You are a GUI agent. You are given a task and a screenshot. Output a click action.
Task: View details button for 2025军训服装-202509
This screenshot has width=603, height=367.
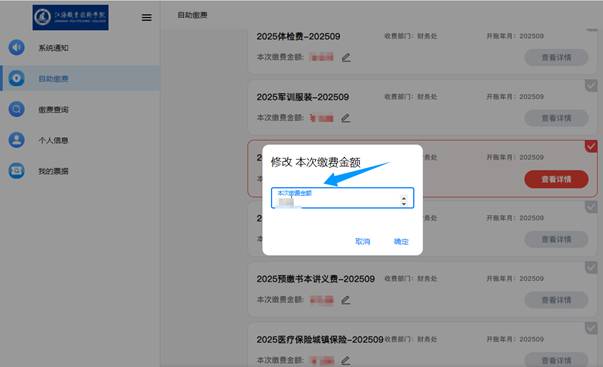556,118
